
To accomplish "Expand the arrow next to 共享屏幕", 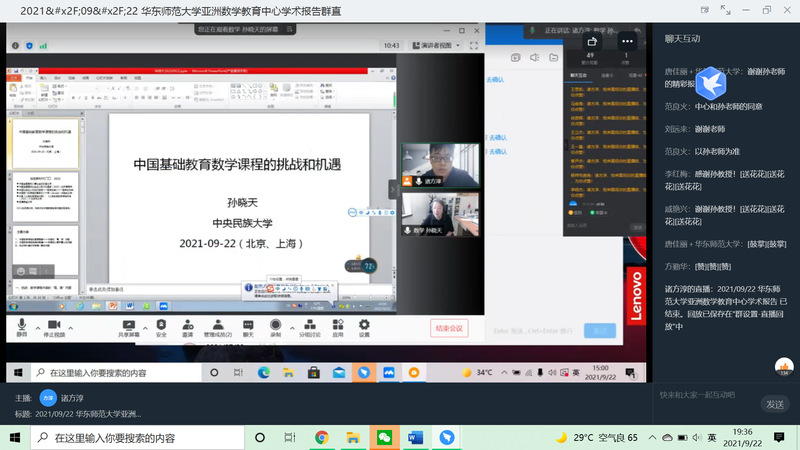I will point(145,328).
